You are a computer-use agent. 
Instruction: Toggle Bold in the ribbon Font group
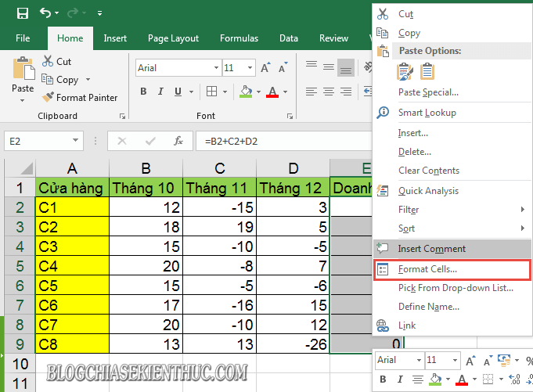pyautogui.click(x=143, y=92)
